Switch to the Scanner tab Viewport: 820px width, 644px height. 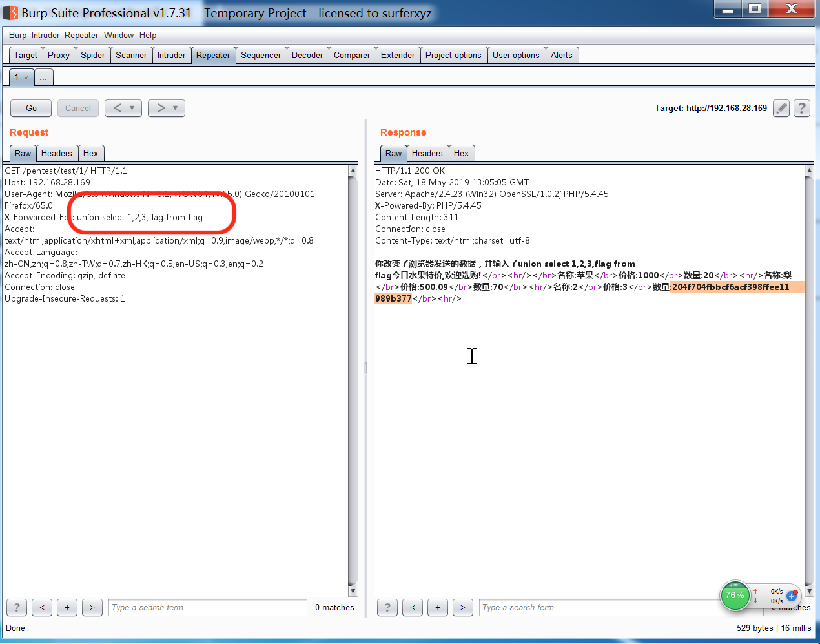coord(131,55)
